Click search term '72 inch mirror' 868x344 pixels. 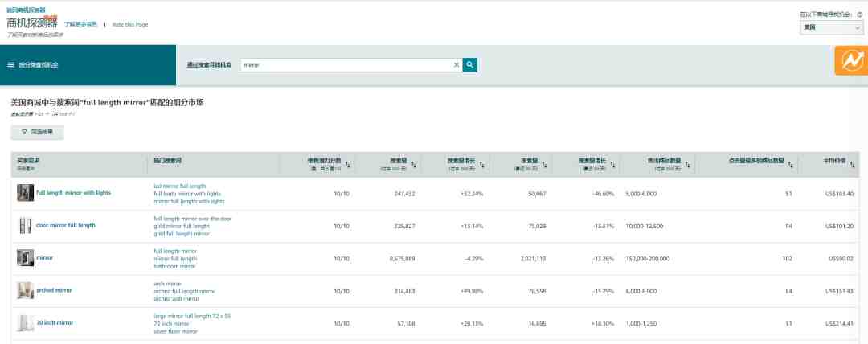172,324
